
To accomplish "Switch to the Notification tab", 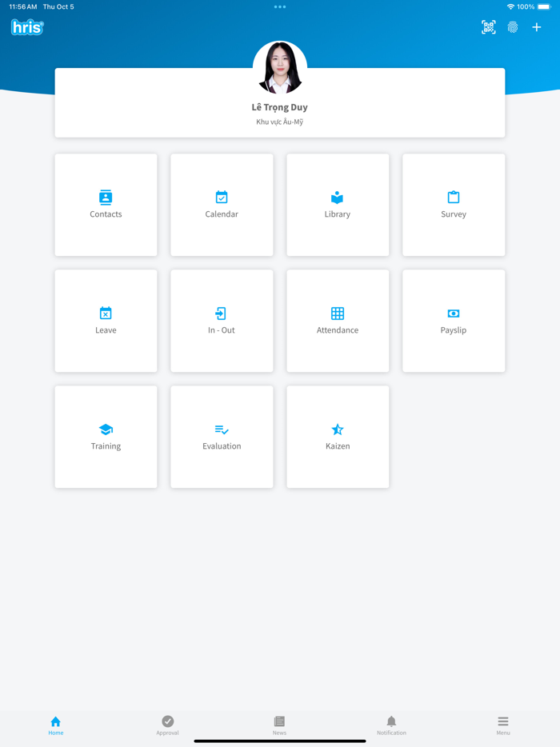I will 391,725.
